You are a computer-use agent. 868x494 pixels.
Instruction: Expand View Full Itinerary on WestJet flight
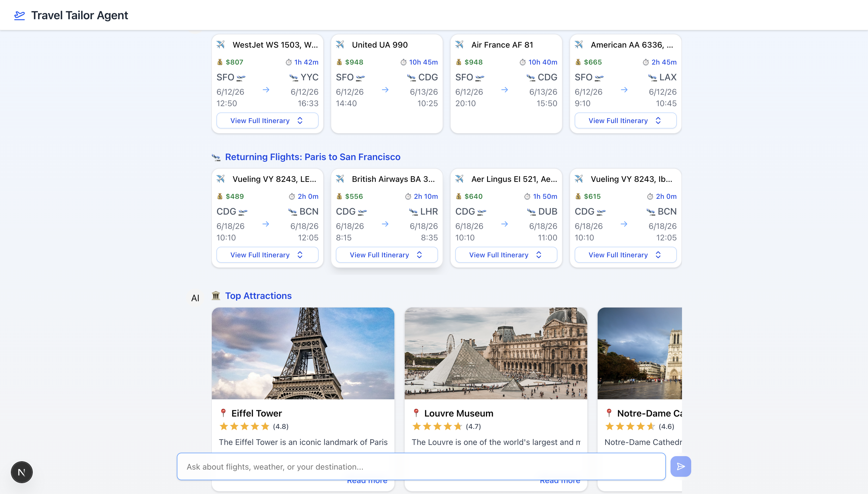point(267,120)
